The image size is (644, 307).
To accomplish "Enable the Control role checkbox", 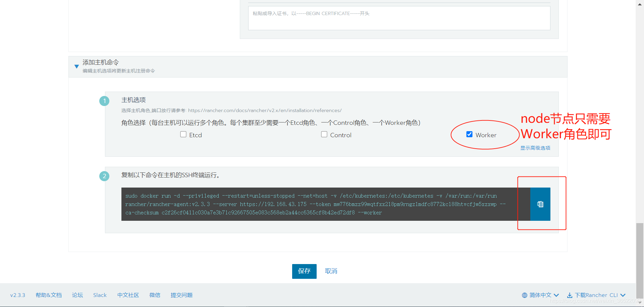I will [x=324, y=135].
